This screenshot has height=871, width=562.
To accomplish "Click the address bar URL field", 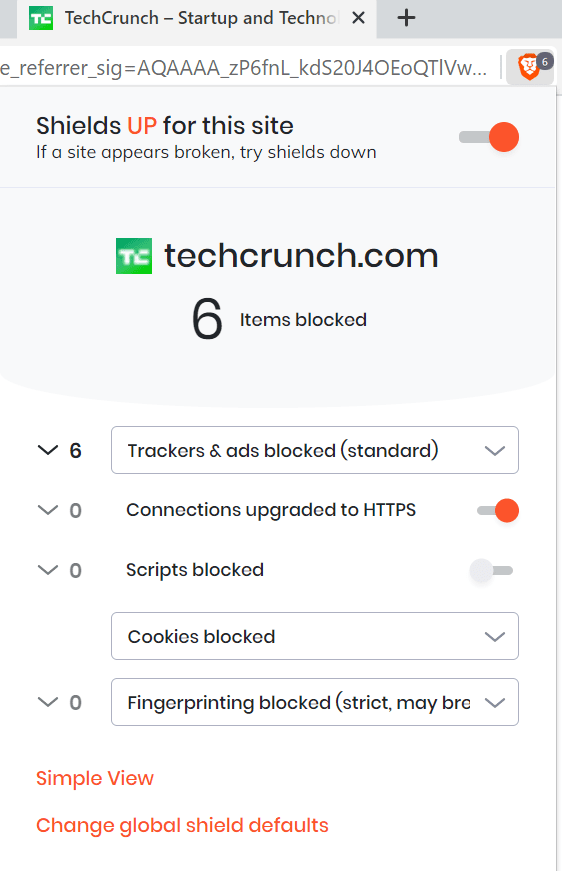I will point(244,68).
